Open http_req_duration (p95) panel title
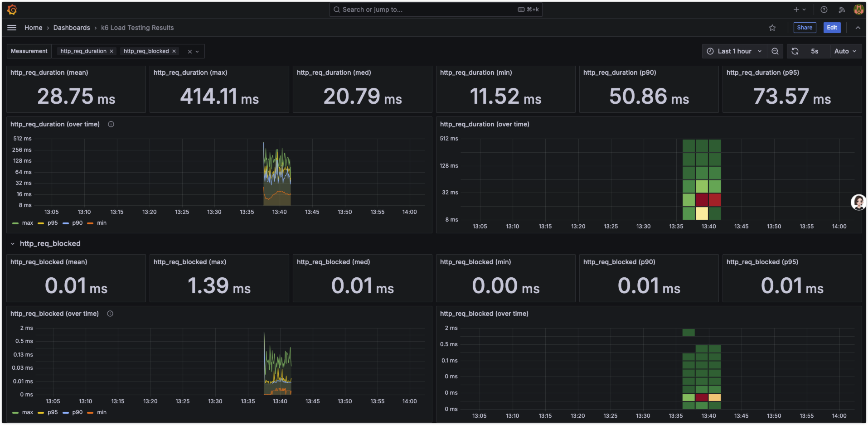Screen dimensions: 868x425 click(x=763, y=72)
